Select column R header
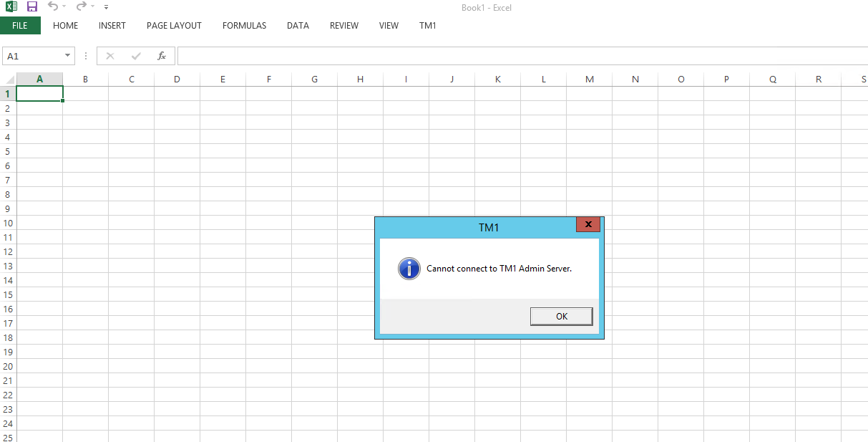 coord(818,79)
